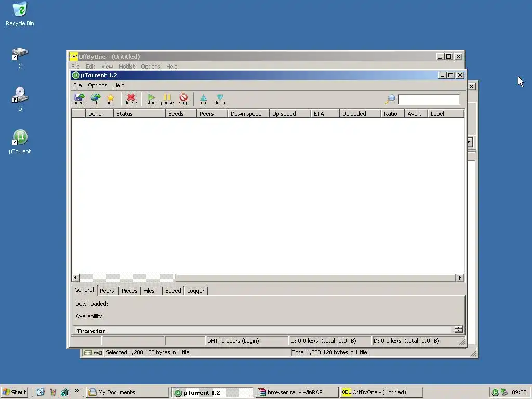The height and width of the screenshot is (399, 532).
Task: Select the D drive desktop shortcut
Action: [x=20, y=99]
